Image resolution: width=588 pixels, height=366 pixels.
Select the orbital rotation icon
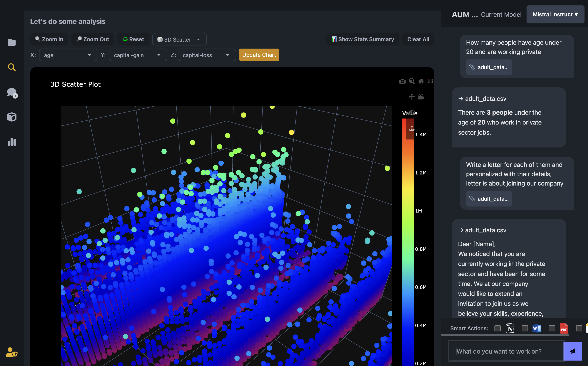(x=412, y=112)
